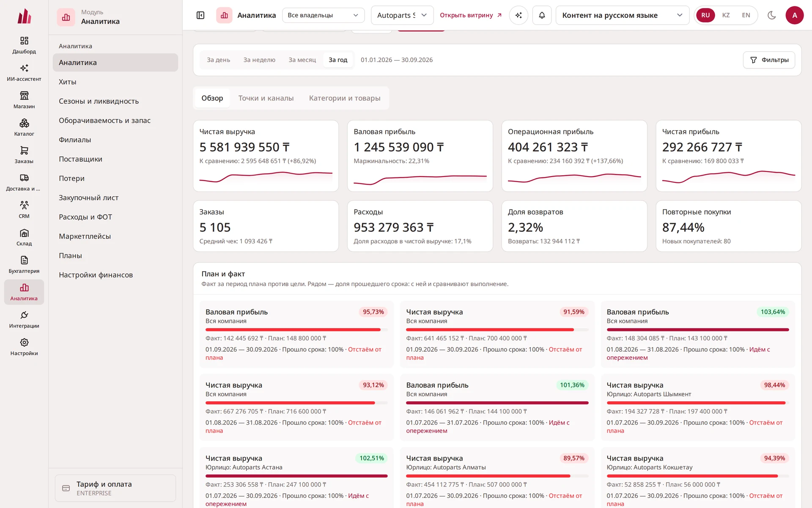Switch language to RU
812x508 pixels.
pos(705,15)
